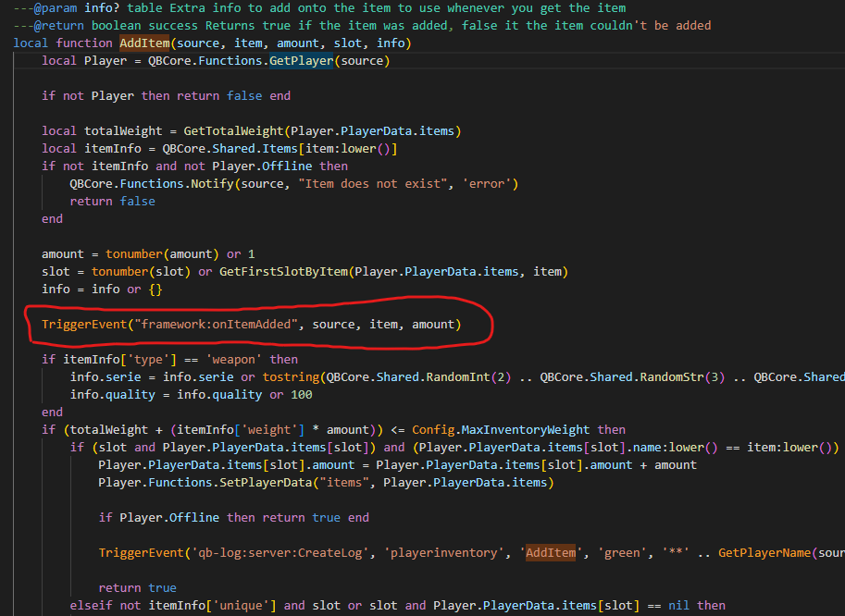This screenshot has width=845, height=616.
Task: Click the 'playerinventory' string argument
Action: point(442,553)
